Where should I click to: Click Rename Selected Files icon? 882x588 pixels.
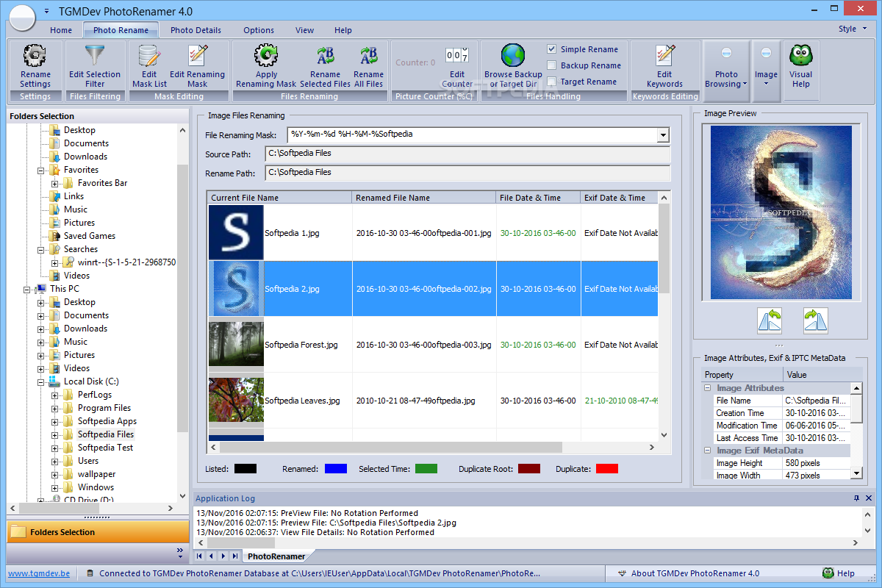[325, 56]
